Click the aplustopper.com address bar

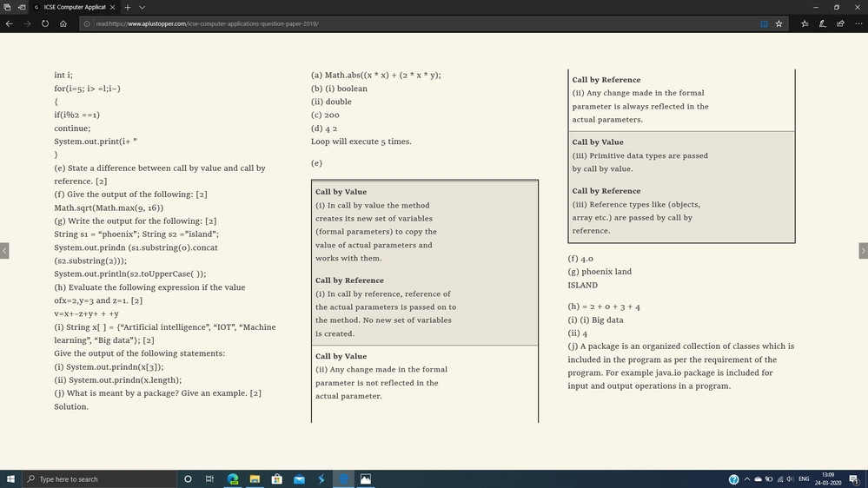[x=421, y=23]
